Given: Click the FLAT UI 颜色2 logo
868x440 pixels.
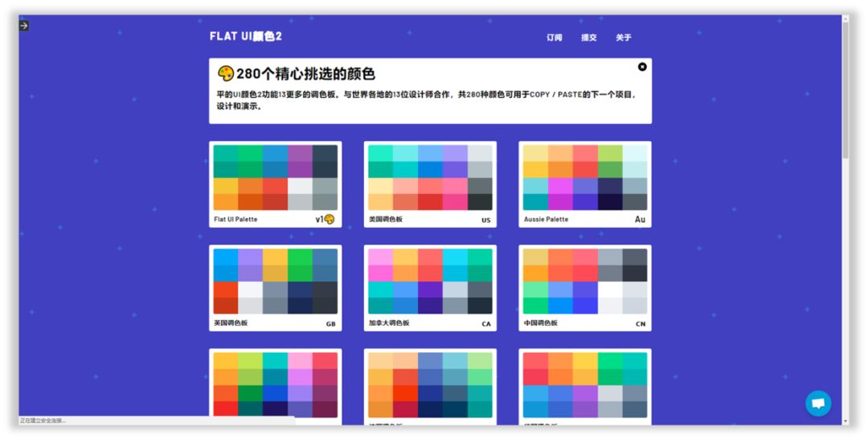Looking at the screenshot, I should pyautogui.click(x=246, y=36).
